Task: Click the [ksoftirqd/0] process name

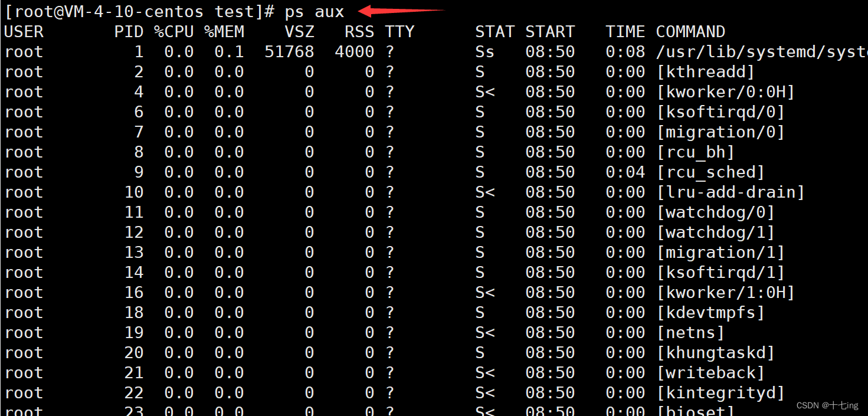Action: [720, 112]
